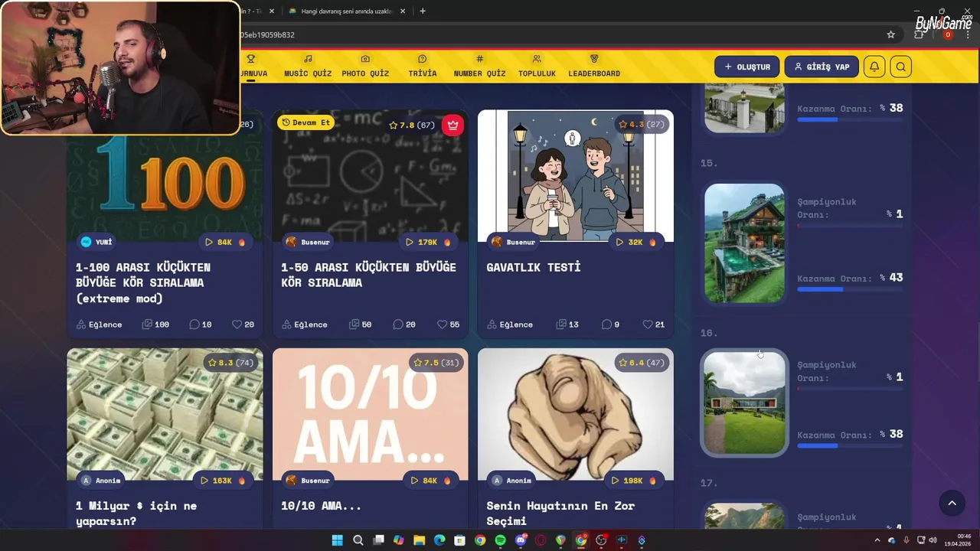Click the 4.3 rating on Gavatlık Testi
The height and width of the screenshot is (551, 980).
642,124
